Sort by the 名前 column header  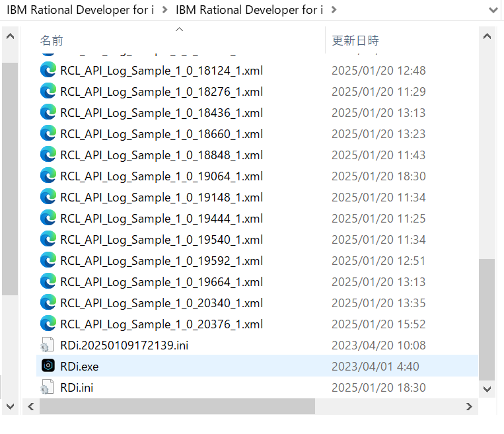tap(52, 40)
